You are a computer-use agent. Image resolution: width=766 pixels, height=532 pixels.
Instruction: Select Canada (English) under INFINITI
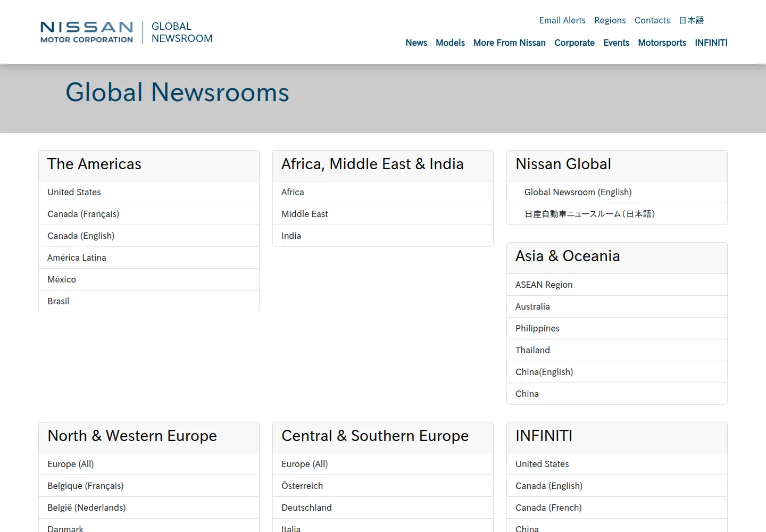point(617,486)
